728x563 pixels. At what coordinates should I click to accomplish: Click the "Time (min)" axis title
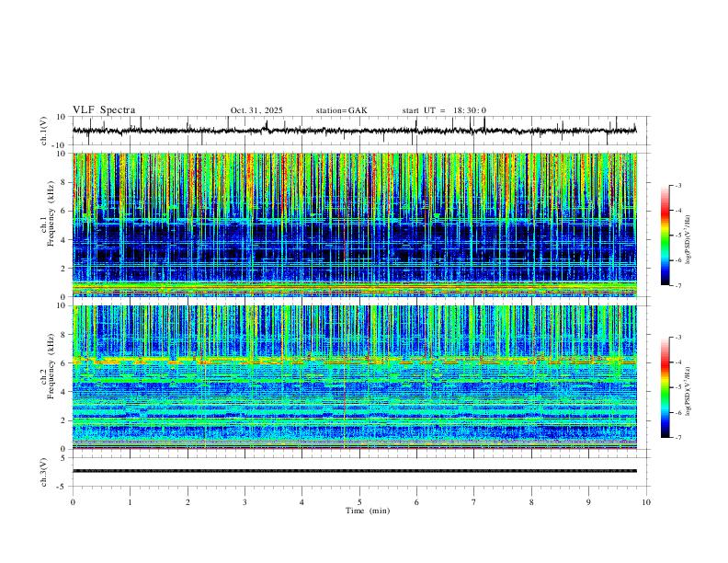[x=368, y=511]
